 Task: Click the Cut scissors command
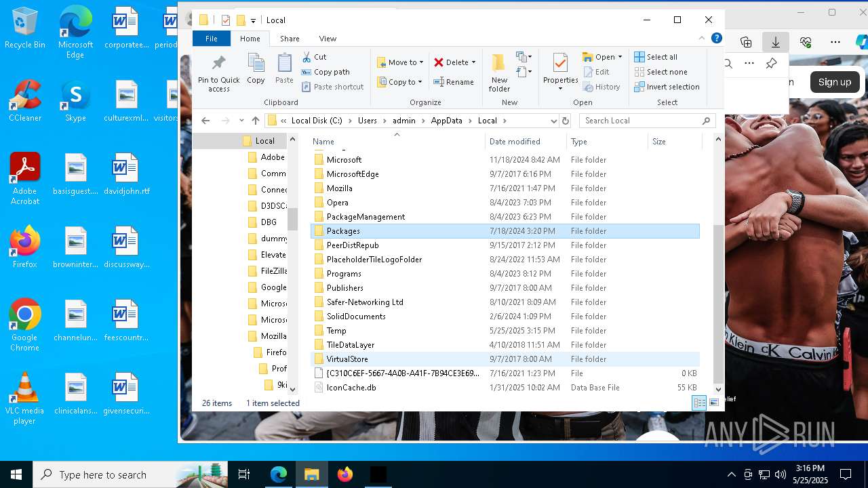click(314, 57)
